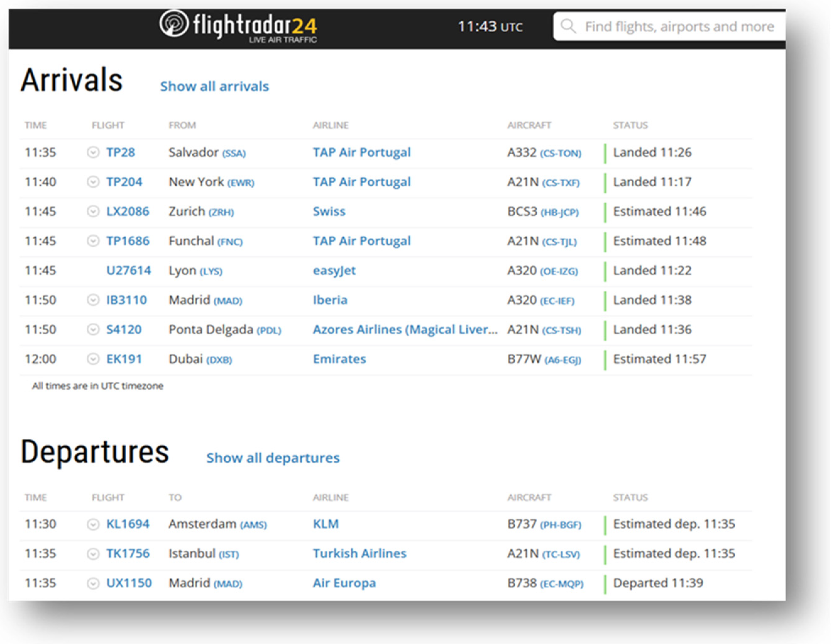Open flight U27614 from Lyon
This screenshot has height=644, width=839.
[129, 270]
